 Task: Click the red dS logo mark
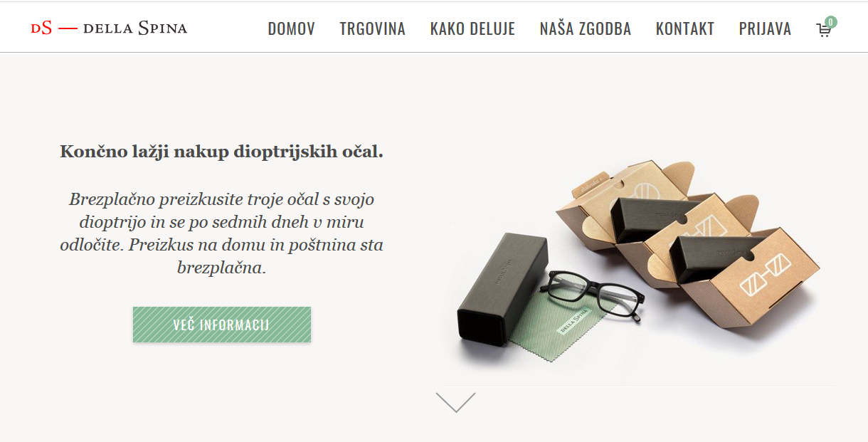pos(42,28)
